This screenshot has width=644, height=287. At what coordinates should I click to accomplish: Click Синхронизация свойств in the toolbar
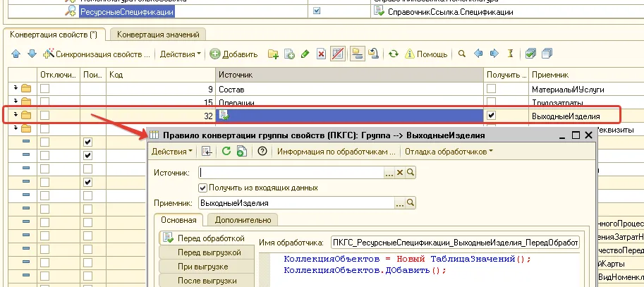pos(97,54)
